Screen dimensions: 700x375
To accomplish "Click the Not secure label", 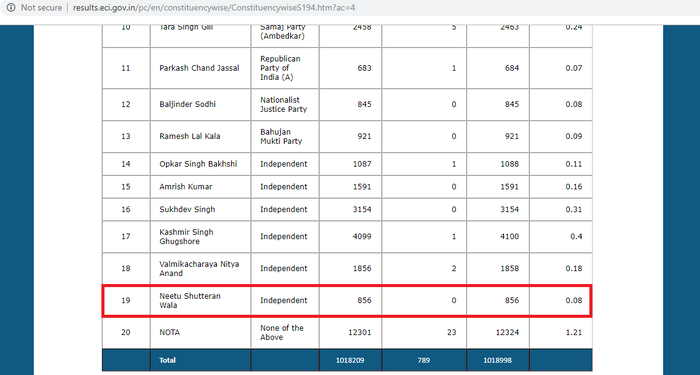I will [x=42, y=8].
